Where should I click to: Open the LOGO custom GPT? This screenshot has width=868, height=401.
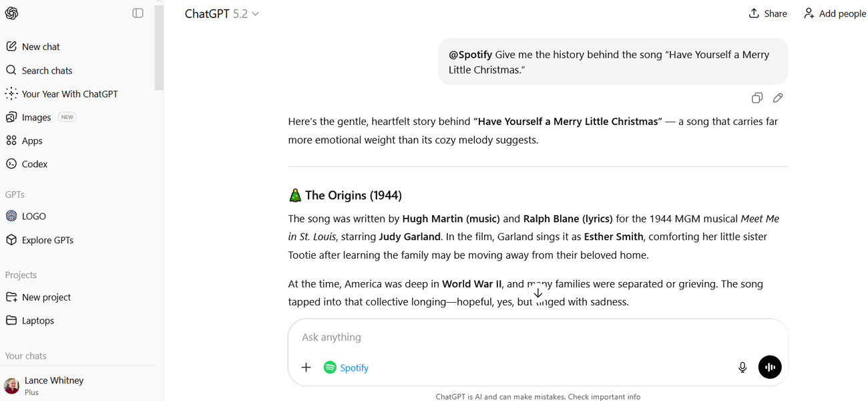pos(33,216)
